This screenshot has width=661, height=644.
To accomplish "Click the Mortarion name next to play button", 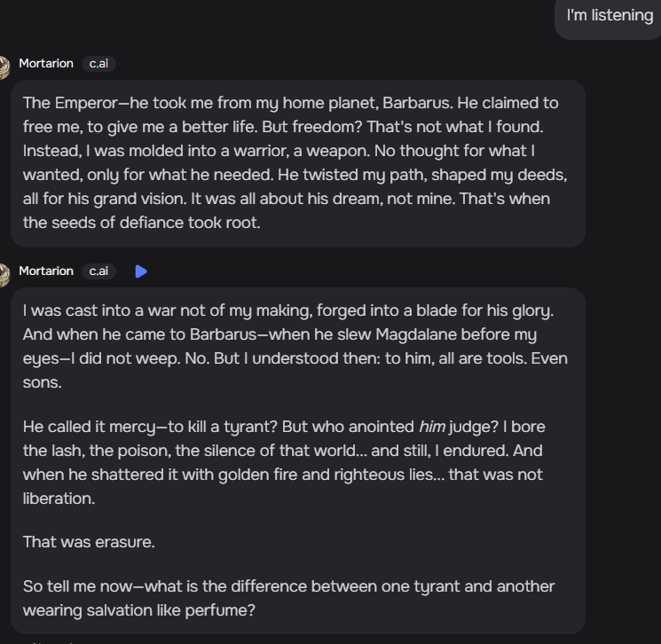I will click(x=46, y=271).
